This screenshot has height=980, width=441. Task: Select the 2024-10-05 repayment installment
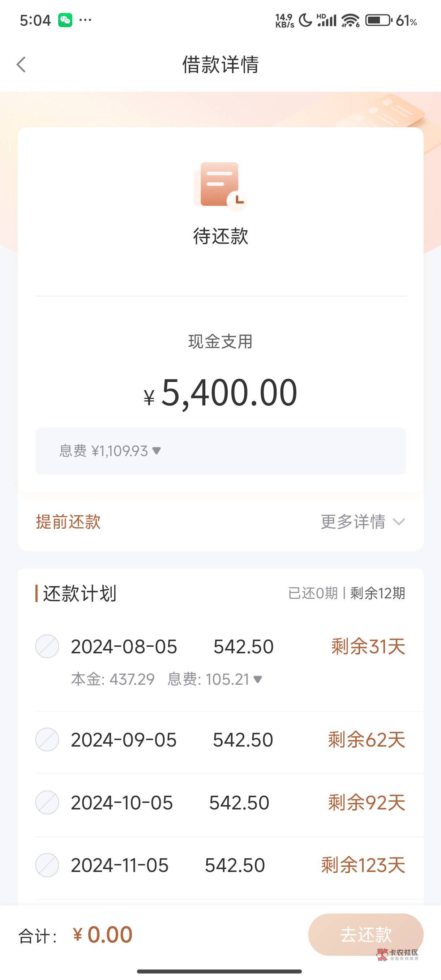point(47,802)
